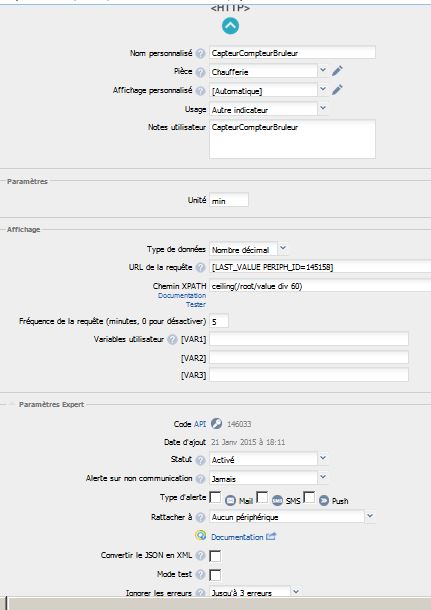Open the Documentation link with external icon

tap(237, 537)
